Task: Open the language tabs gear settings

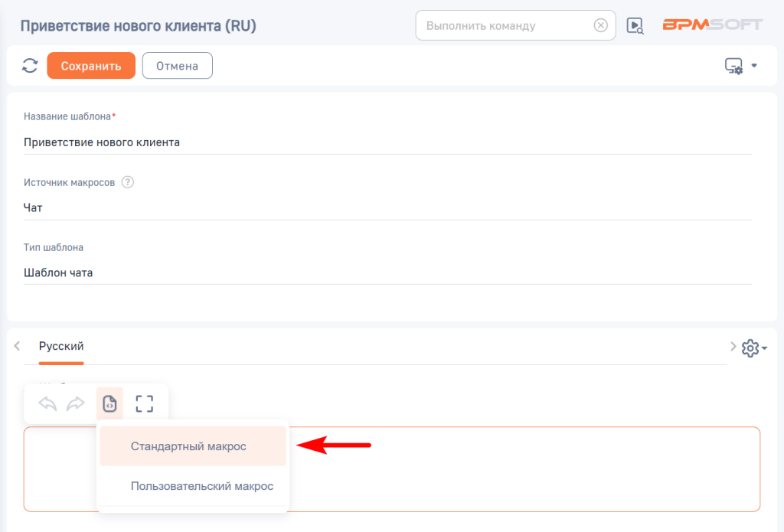Action: (750, 348)
